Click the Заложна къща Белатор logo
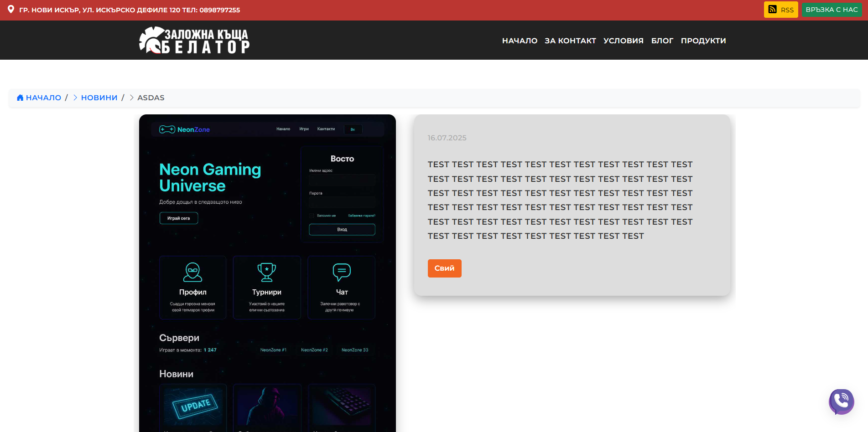This screenshot has height=432, width=868. pos(194,40)
